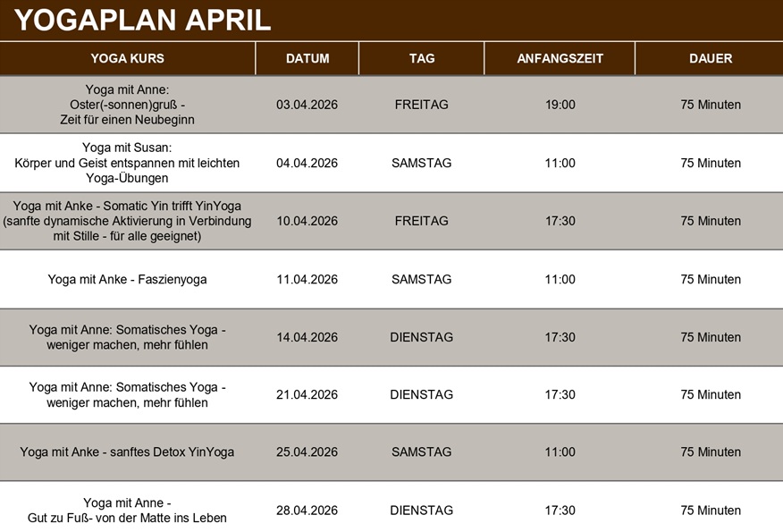Screen dimensions: 783x532
Task: Open the Faszienyoga course with Anke
Action: tap(128, 280)
